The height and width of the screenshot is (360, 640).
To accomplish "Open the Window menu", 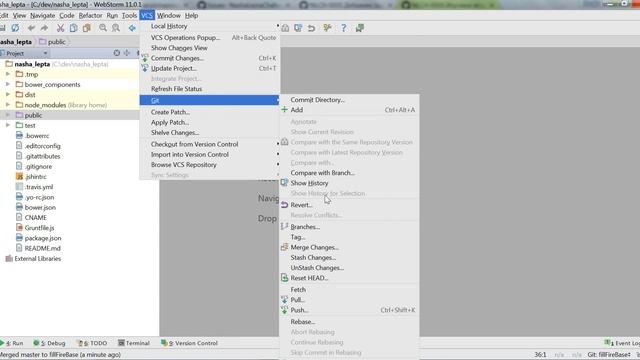I will point(169,16).
